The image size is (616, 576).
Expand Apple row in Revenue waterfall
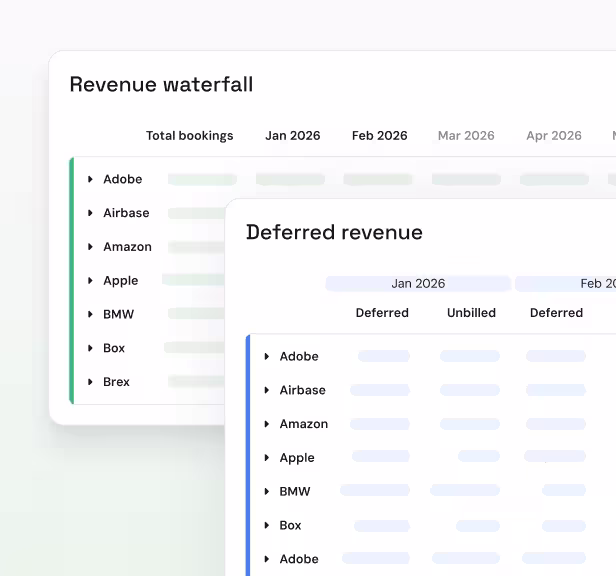[90, 281]
